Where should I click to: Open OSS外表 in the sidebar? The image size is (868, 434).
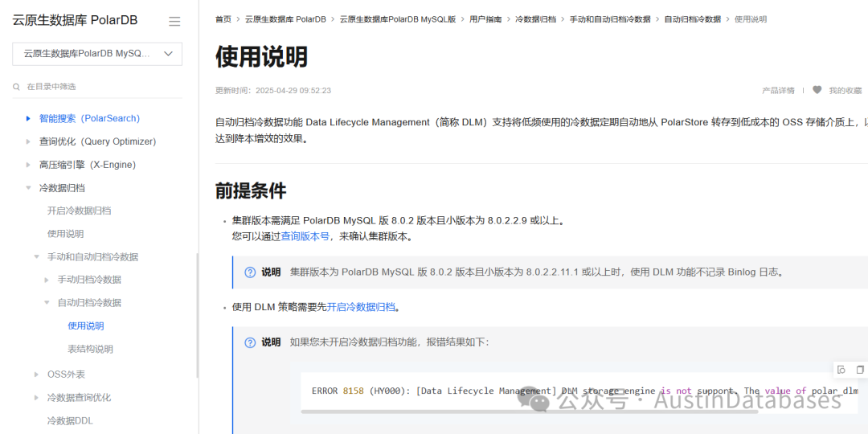pyautogui.click(x=66, y=375)
